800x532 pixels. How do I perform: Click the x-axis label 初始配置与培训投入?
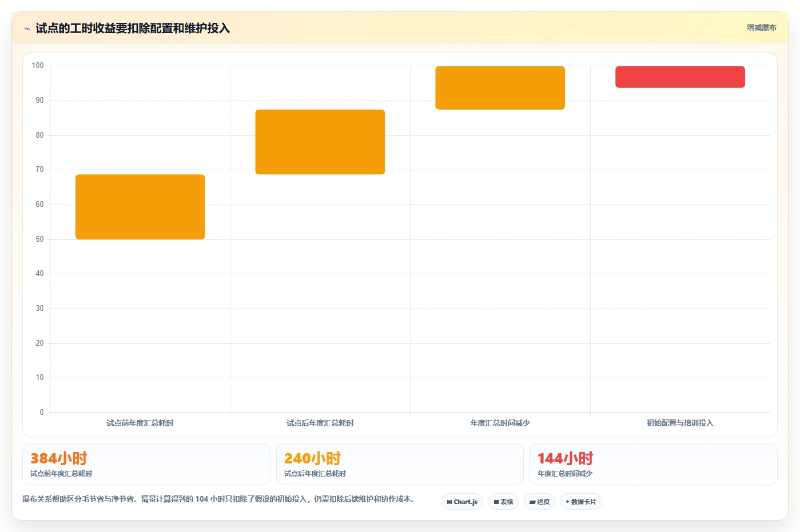(680, 423)
